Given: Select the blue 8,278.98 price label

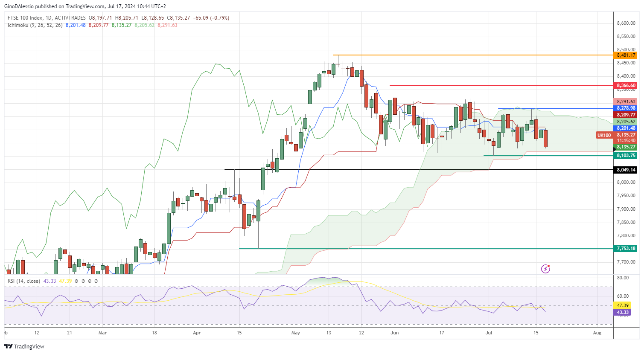Looking at the screenshot, I should click(626, 108).
